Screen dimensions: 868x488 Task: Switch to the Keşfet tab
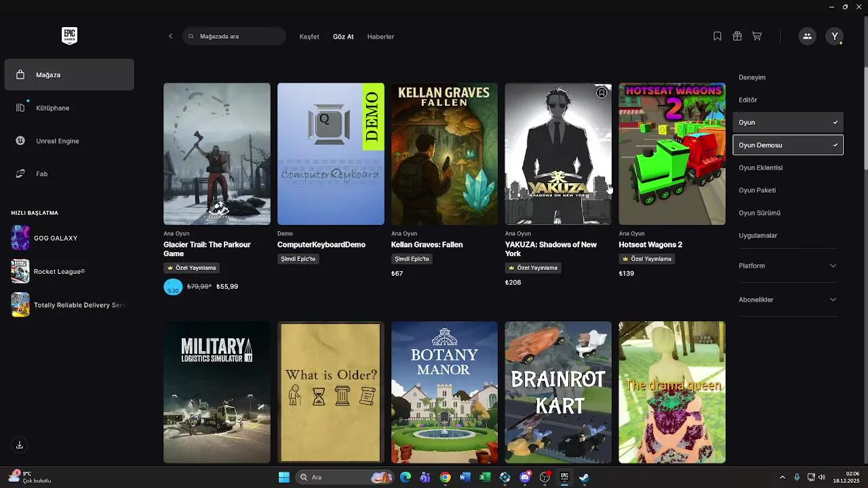(x=309, y=37)
